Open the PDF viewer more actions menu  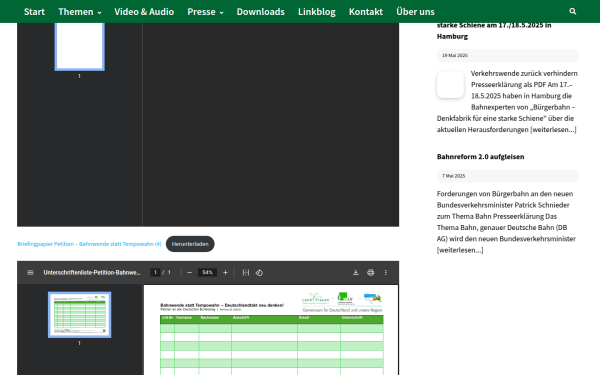386,272
